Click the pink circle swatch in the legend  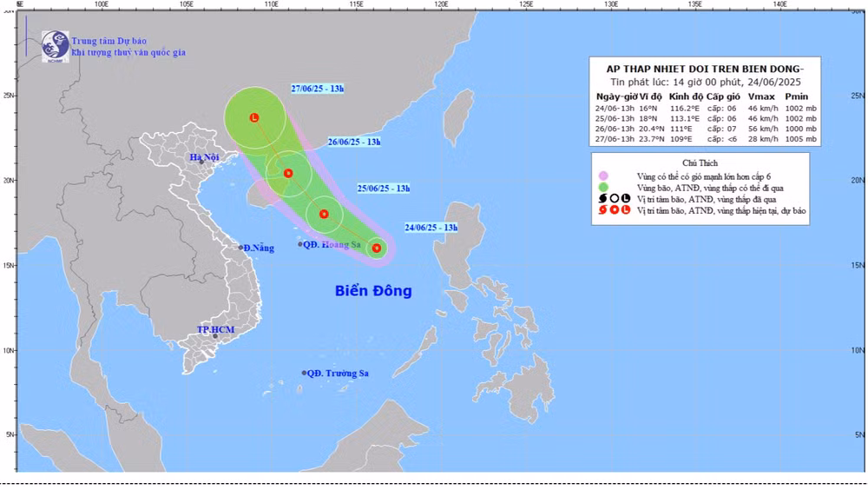[602, 176]
